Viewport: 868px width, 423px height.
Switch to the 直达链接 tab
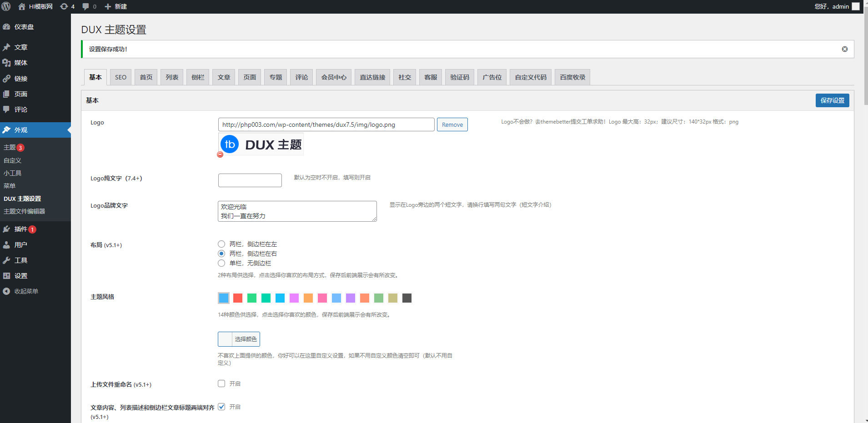372,77
